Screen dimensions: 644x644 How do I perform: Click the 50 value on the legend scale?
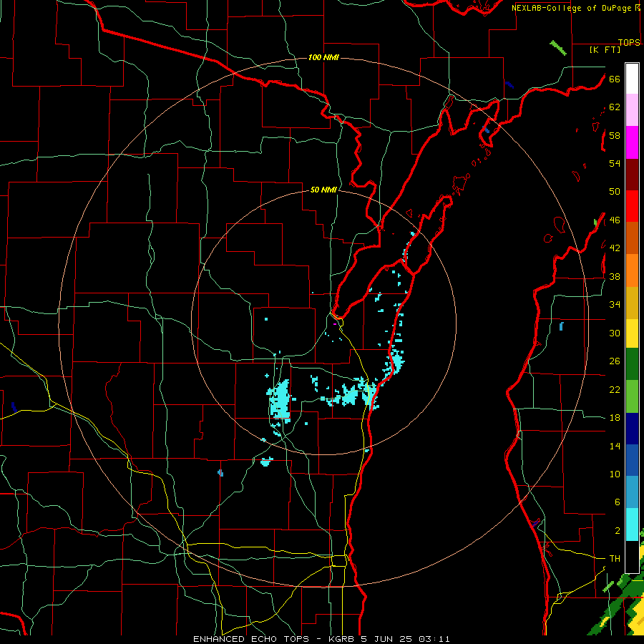point(615,191)
